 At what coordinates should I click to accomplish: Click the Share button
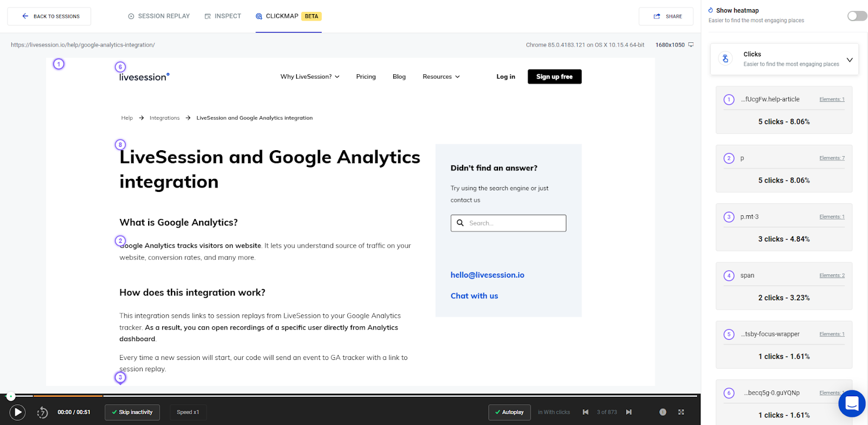pyautogui.click(x=666, y=16)
